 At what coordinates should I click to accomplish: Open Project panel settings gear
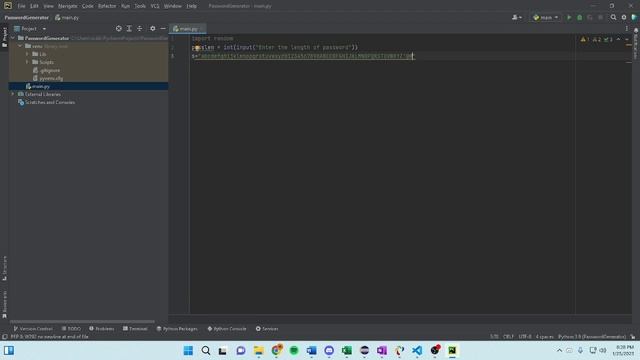(152, 29)
